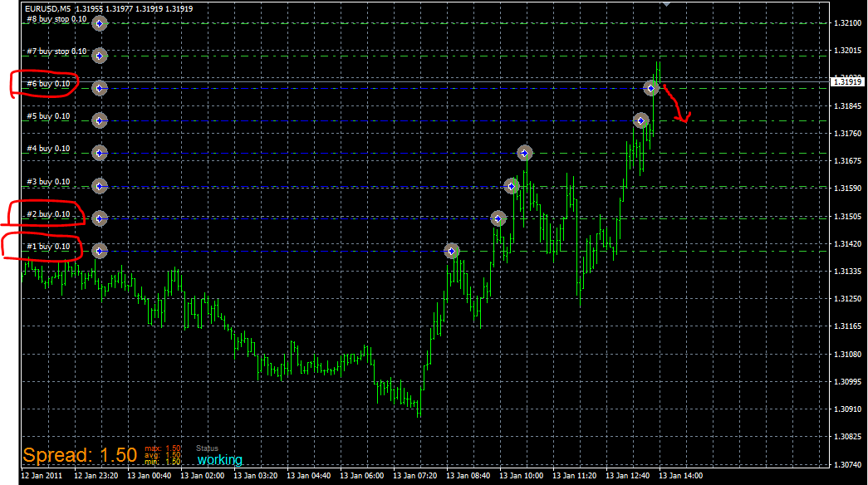This screenshot has height=485, width=868.
Task: Click the '13 Jan 14:00' time axis label
Action: click(680, 476)
